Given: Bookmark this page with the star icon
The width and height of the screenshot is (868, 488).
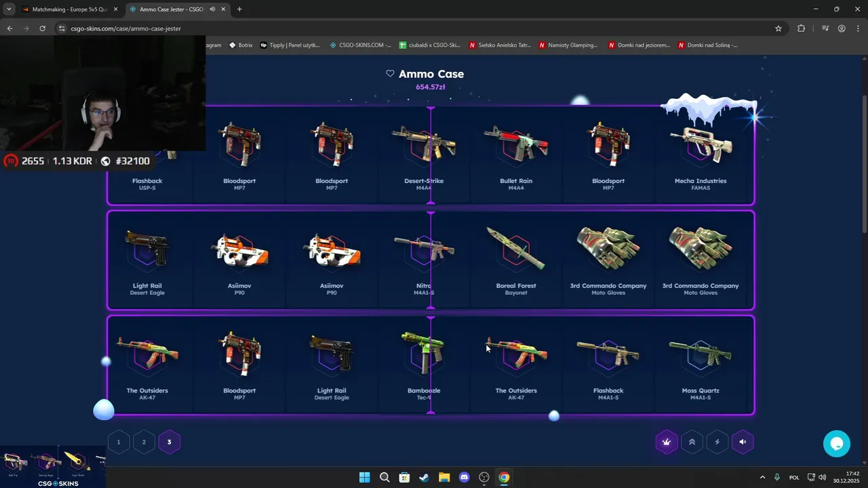Looking at the screenshot, I should [778, 28].
